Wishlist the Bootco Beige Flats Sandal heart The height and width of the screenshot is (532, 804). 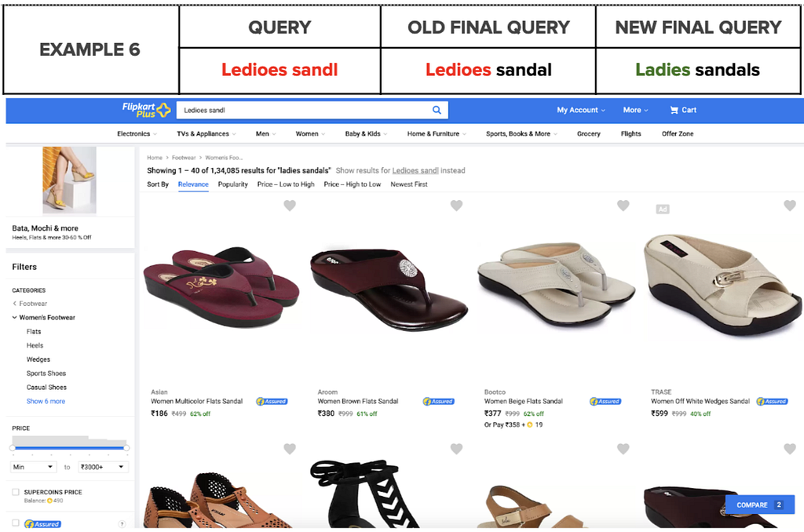pos(623,206)
